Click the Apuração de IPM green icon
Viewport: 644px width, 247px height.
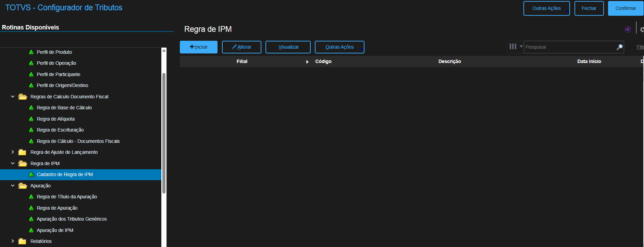pos(31,230)
